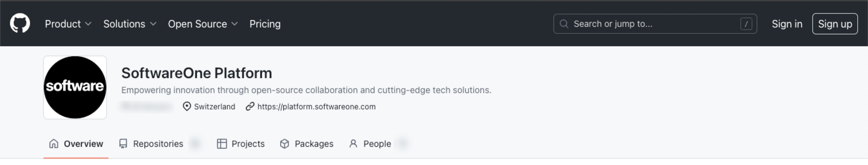Open the platform.softwareone.com website link
Screen dimensions: 868x165
point(316,107)
